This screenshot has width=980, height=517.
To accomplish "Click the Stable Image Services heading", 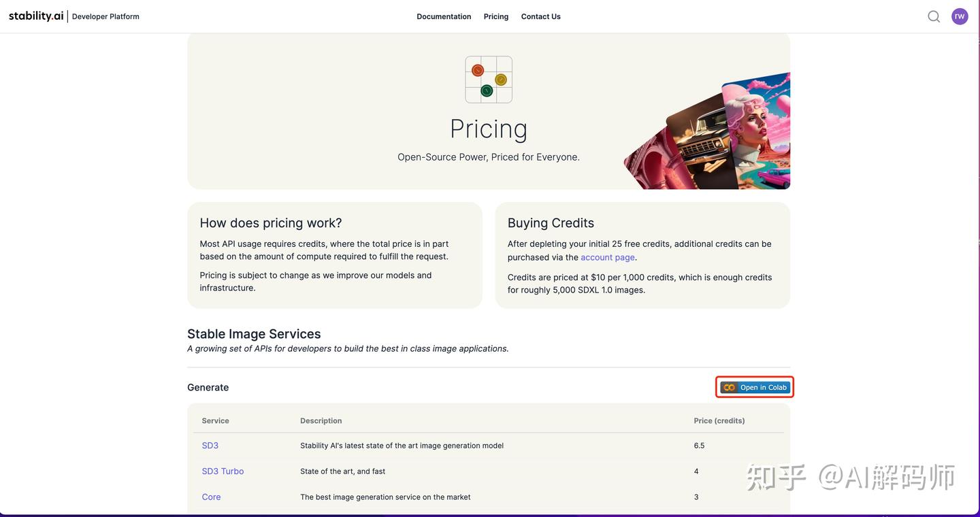I will point(254,334).
